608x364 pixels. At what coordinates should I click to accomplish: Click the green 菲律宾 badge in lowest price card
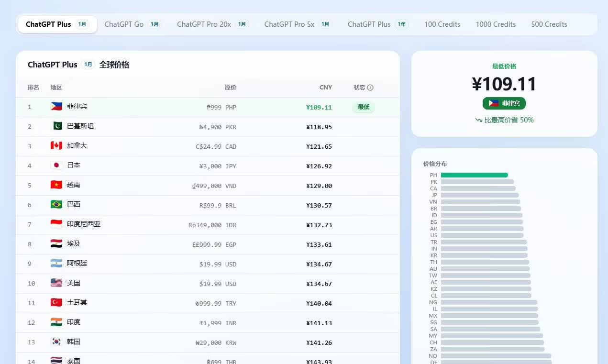pos(504,103)
